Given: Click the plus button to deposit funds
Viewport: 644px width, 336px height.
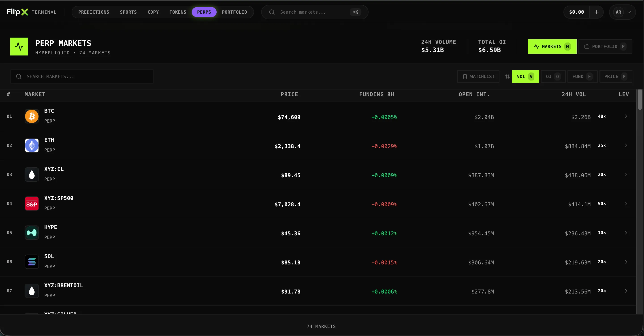Looking at the screenshot, I should tap(597, 12).
